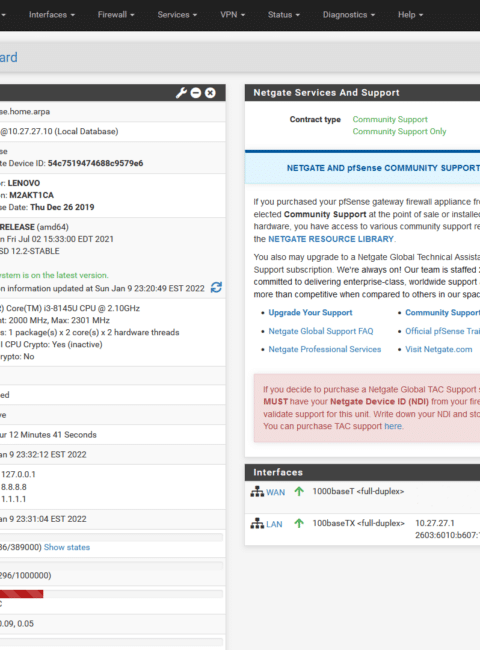Click the state table progress bar above Show states
This screenshot has height=650, width=480.
(x=112, y=537)
